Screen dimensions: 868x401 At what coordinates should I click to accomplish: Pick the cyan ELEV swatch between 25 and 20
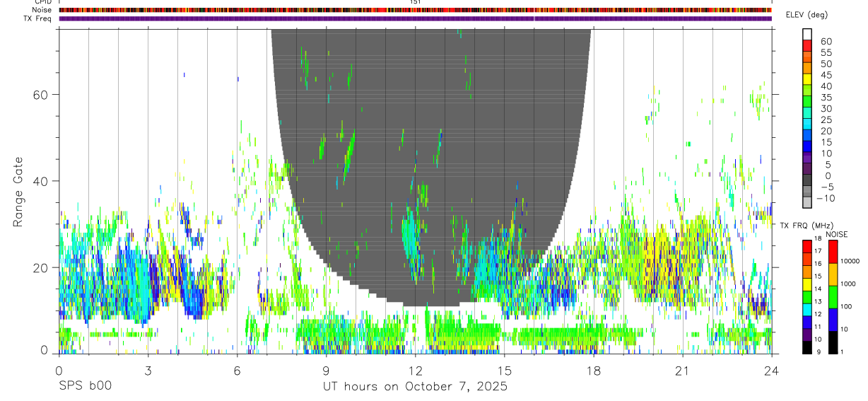[807, 125]
